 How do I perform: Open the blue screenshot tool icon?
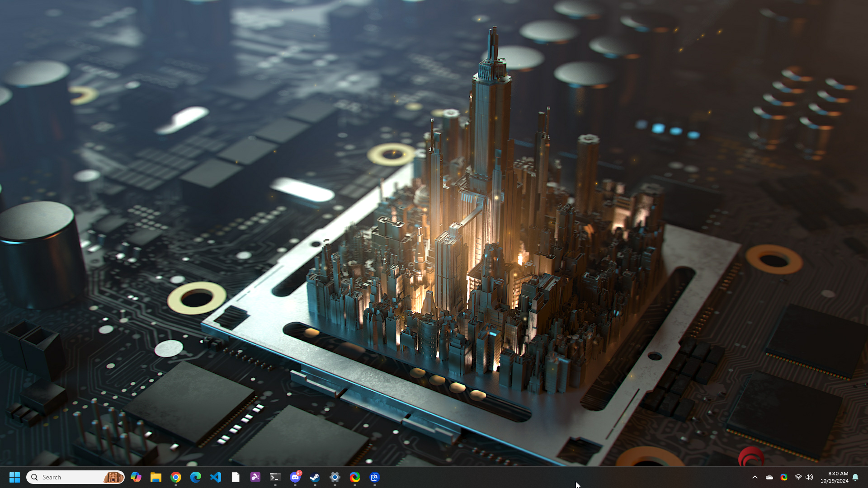coord(375,477)
